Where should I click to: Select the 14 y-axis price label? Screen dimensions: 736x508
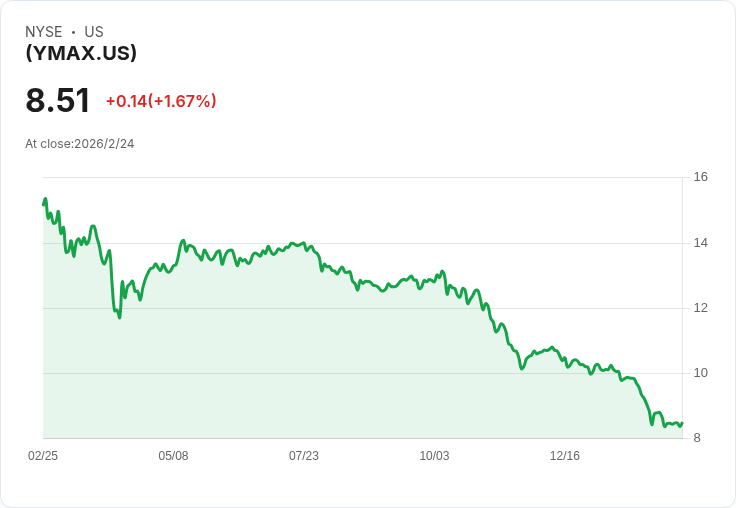click(701, 243)
